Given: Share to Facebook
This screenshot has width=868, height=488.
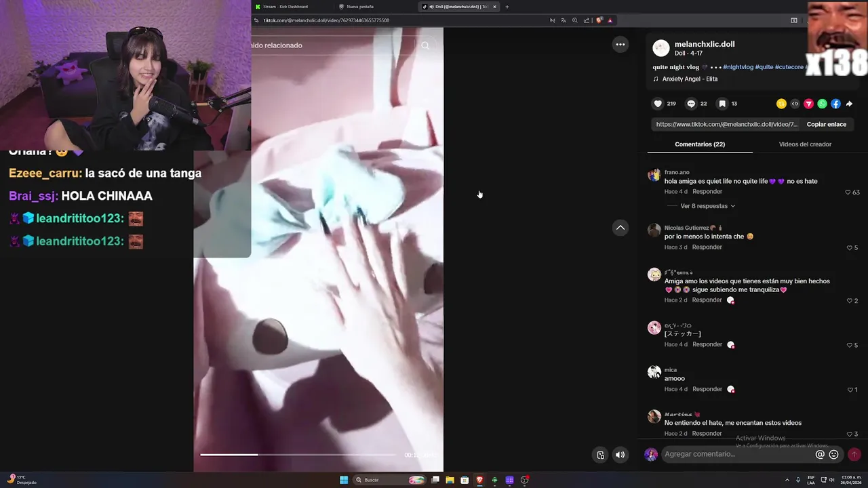Looking at the screenshot, I should 835,104.
